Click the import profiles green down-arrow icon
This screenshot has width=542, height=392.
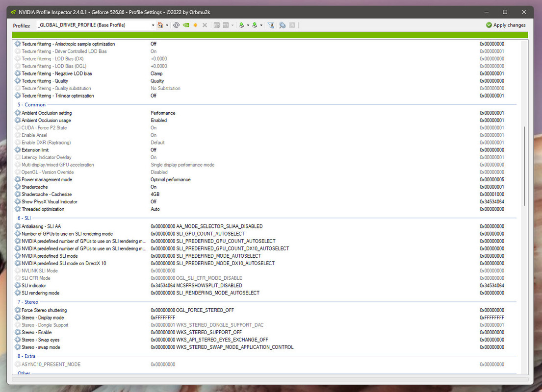[x=255, y=25]
